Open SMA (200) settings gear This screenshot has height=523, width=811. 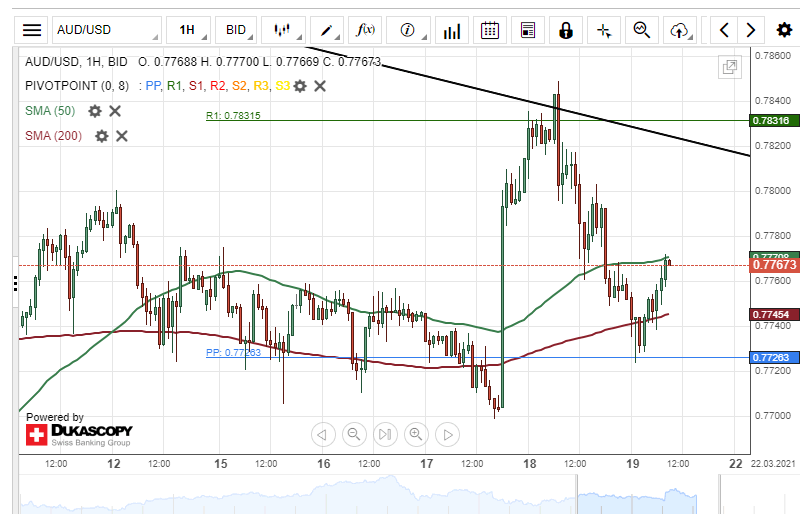coord(101,136)
